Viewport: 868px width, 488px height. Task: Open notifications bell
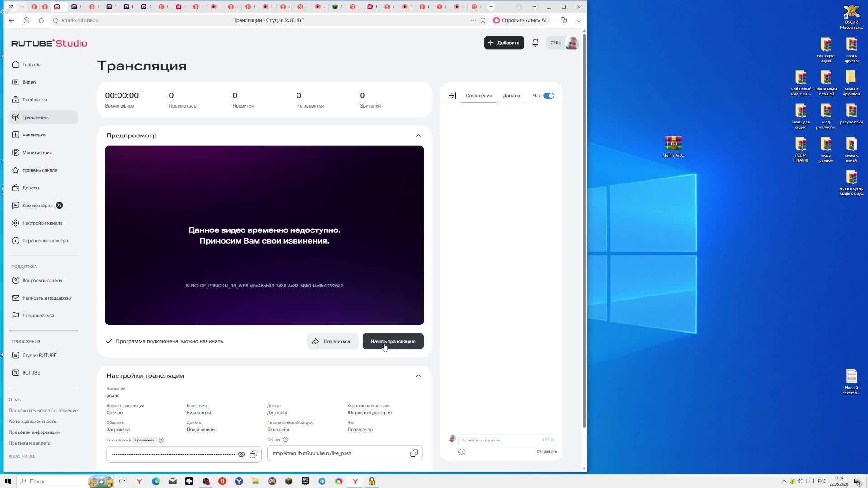coord(535,42)
